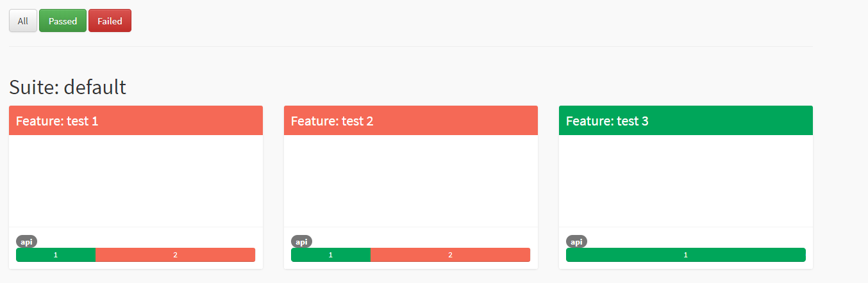Click the white body of test 2 card
Image resolution: width=868 pixels, height=283 pixels.
[x=411, y=181]
